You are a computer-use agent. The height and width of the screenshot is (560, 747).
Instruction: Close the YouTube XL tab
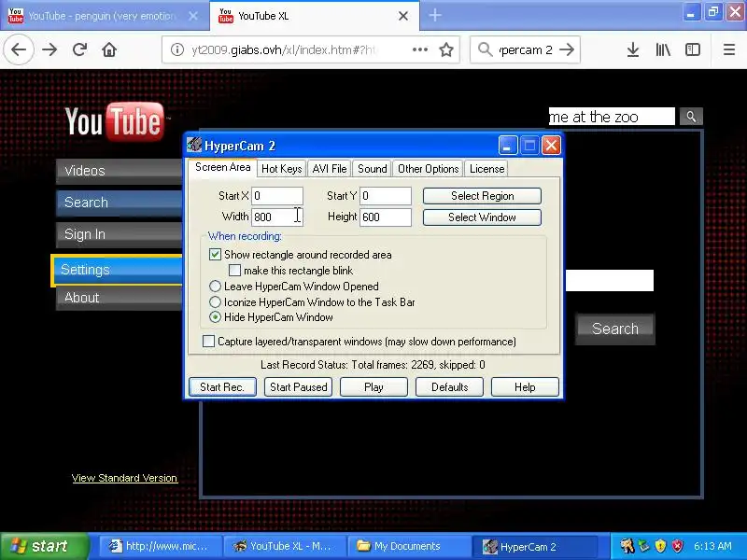(x=403, y=16)
